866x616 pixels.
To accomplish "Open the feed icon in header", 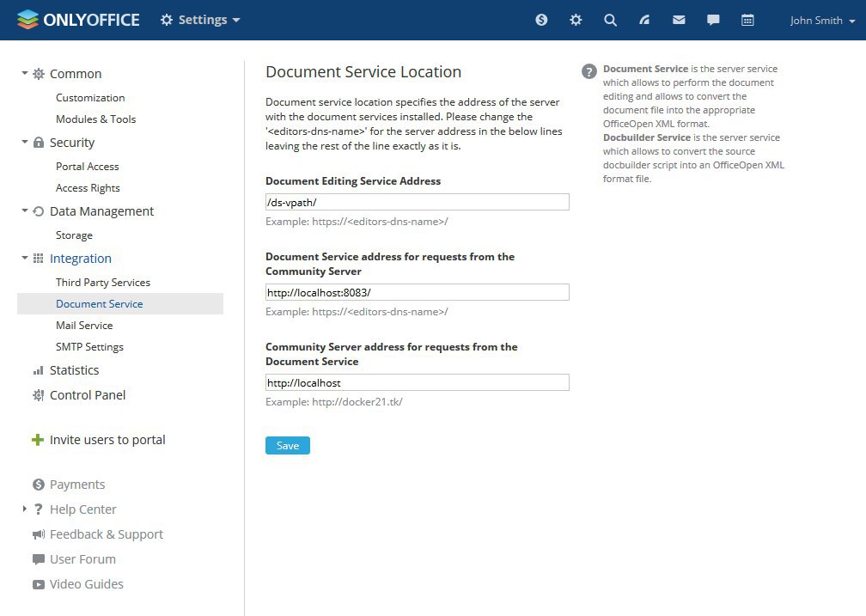I will (x=644, y=20).
